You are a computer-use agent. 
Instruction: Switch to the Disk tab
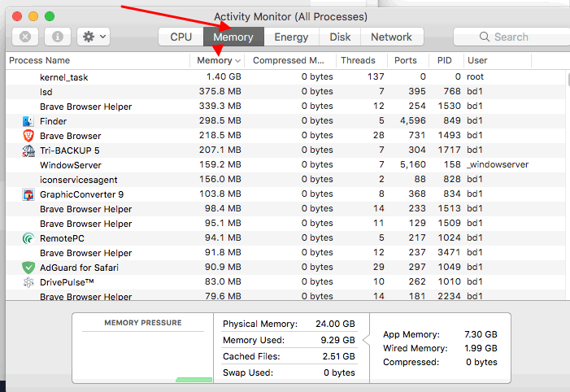tap(340, 37)
